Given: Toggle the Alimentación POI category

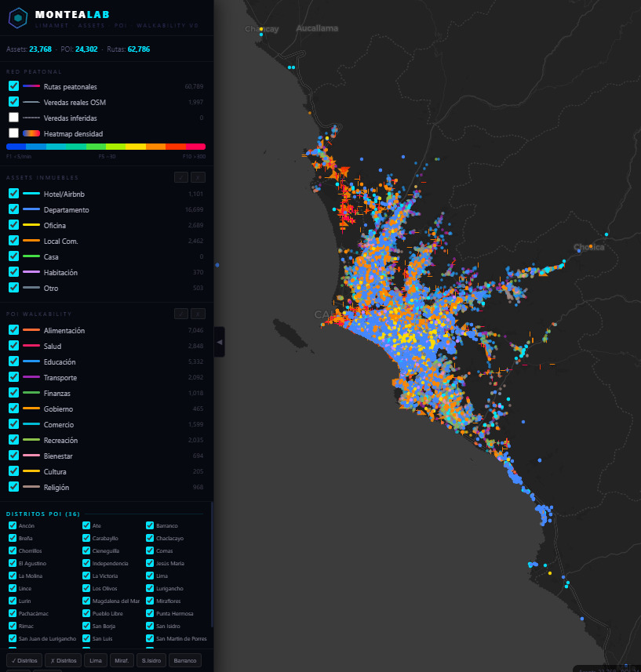Looking at the screenshot, I should [13, 330].
